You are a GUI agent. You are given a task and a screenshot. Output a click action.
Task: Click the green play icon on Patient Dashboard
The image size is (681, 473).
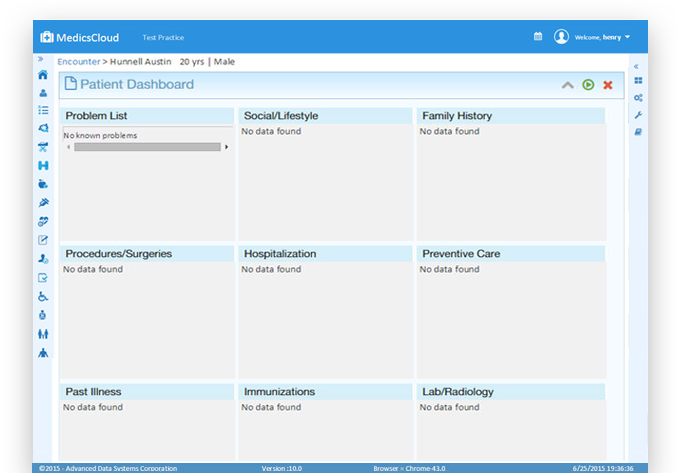coord(588,85)
